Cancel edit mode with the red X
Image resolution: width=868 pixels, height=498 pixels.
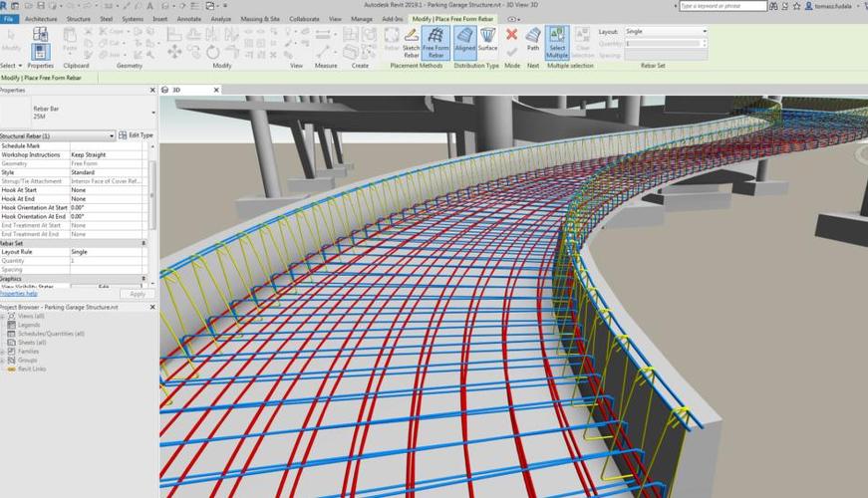(512, 34)
